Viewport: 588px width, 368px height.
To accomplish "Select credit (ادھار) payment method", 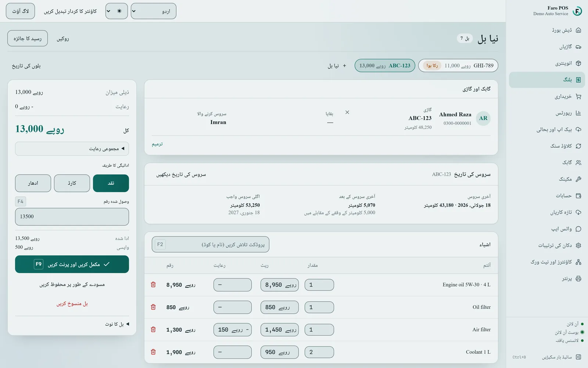I will 33,183.
